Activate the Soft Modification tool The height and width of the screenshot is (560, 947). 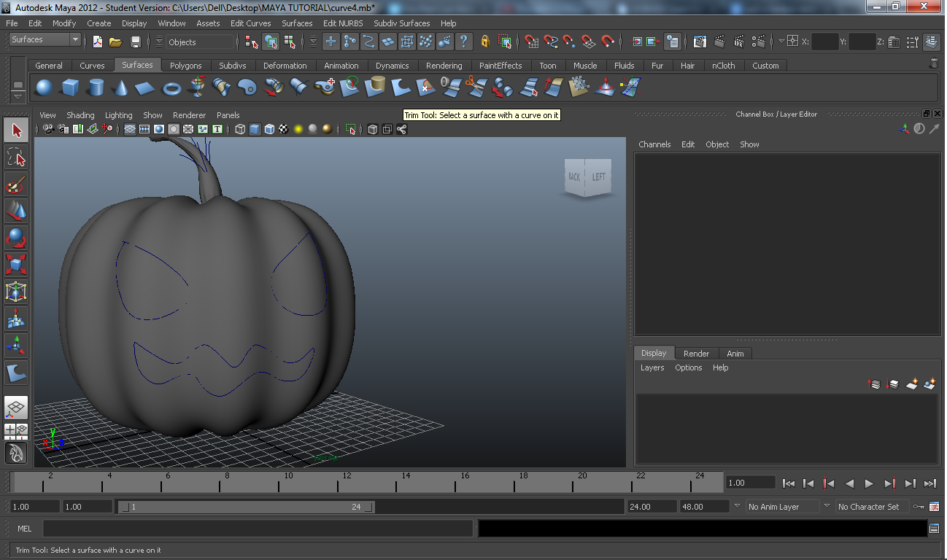(16, 319)
